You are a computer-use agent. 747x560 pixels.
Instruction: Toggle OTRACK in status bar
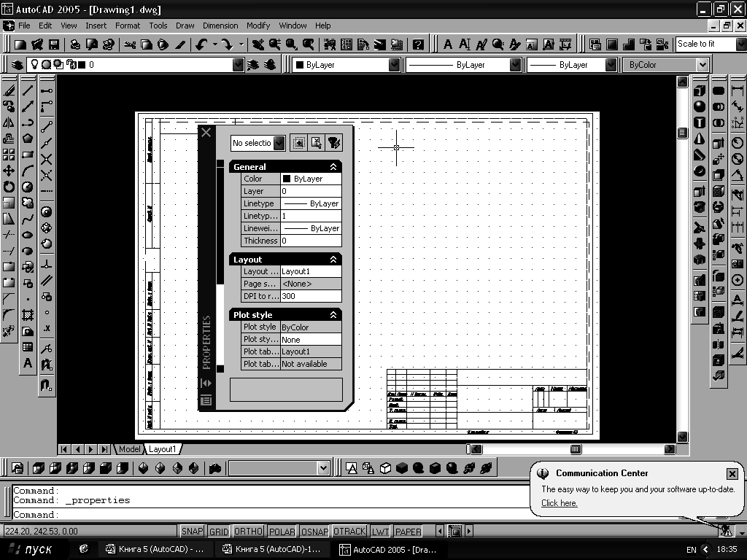pyautogui.click(x=349, y=531)
